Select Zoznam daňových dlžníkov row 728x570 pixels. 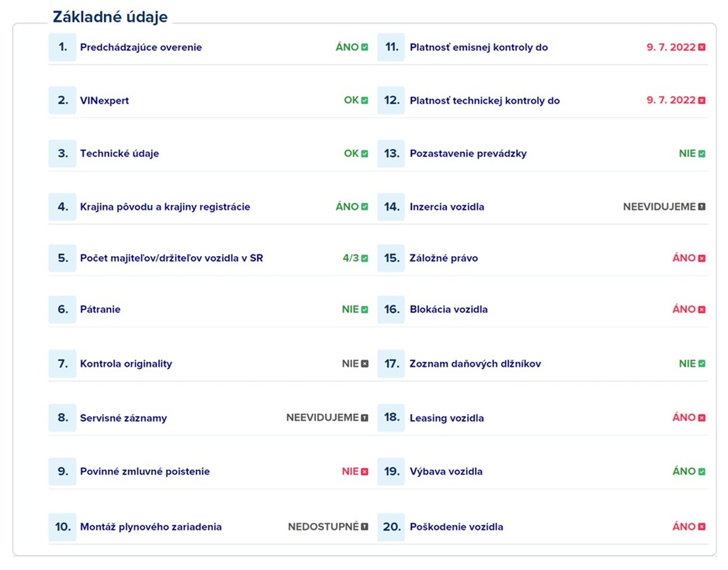542,364
